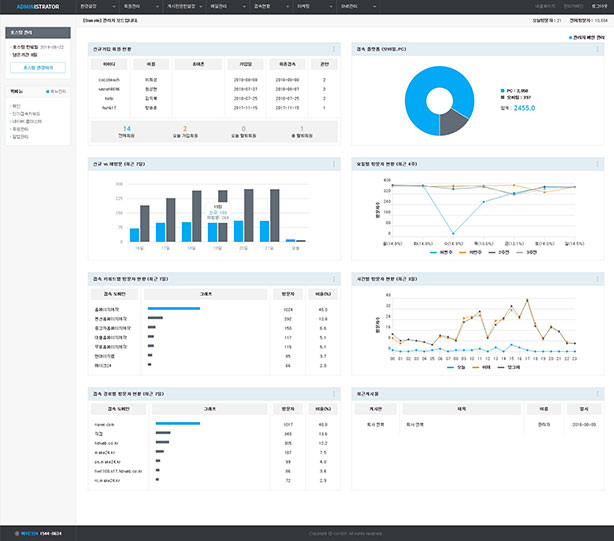Toggle the first series in the hourly chart legend
Viewport: 614px width, 541px height.
(453, 367)
